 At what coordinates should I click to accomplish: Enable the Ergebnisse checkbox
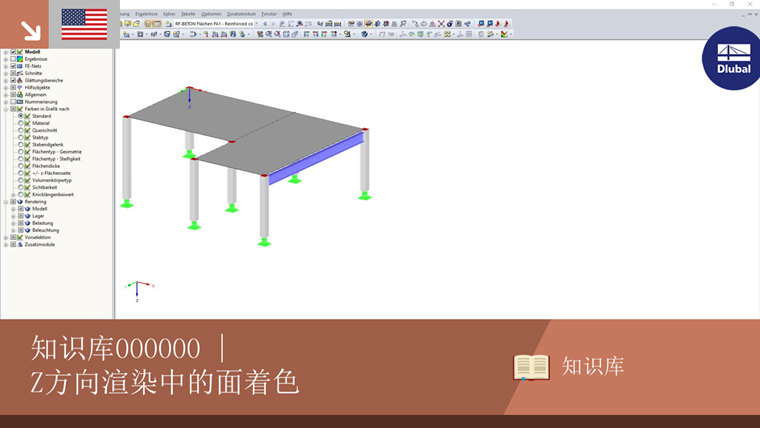pos(13,59)
